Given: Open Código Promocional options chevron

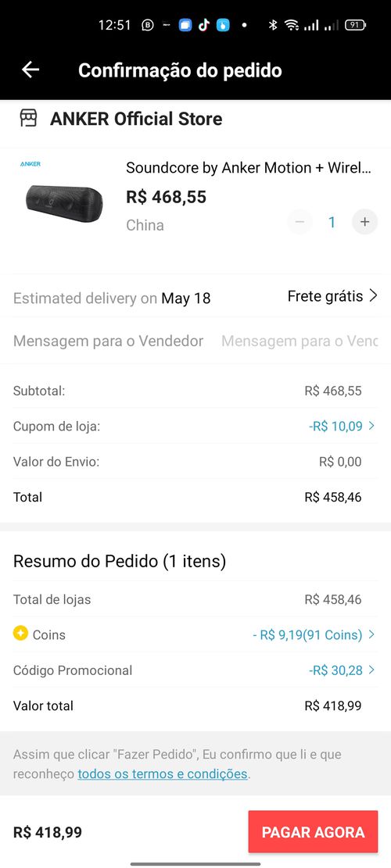Looking at the screenshot, I should point(371,670).
